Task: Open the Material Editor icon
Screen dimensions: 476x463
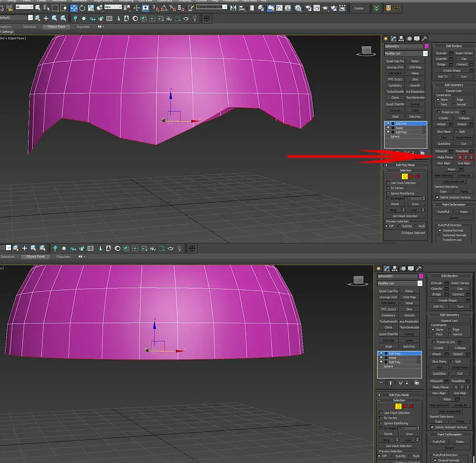Action: (299, 8)
